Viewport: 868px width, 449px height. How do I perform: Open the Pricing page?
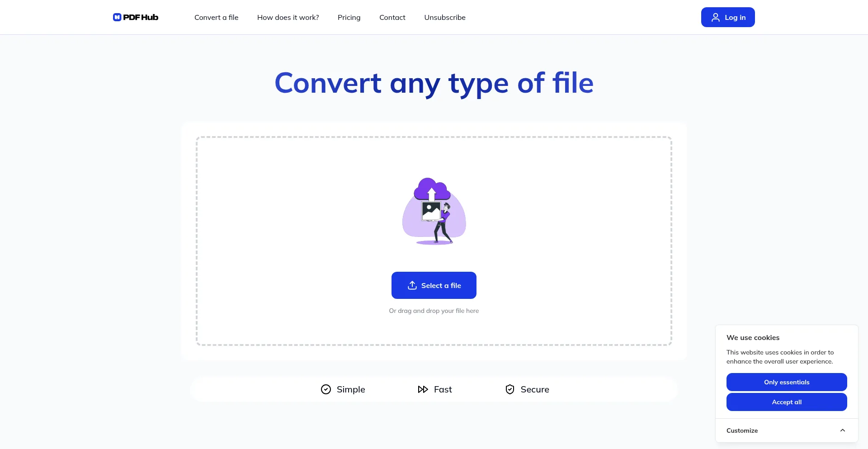pos(349,17)
